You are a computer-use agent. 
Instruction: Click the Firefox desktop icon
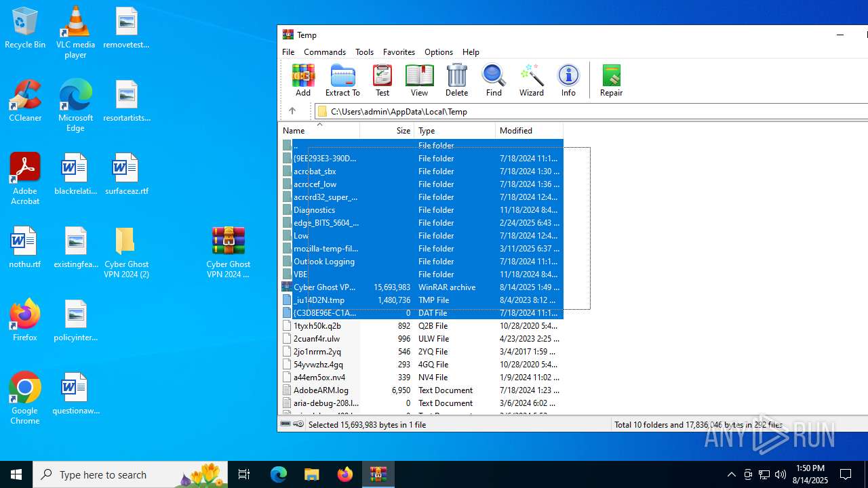25,321
